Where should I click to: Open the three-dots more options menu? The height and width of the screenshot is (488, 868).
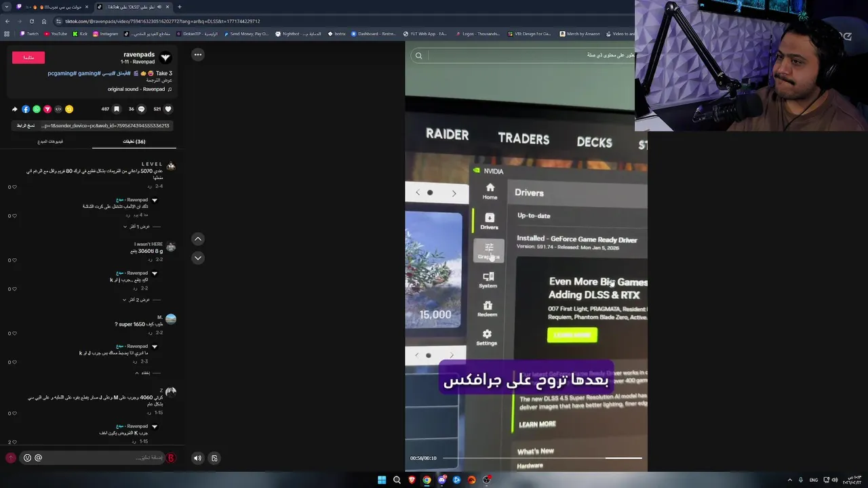[198, 54]
